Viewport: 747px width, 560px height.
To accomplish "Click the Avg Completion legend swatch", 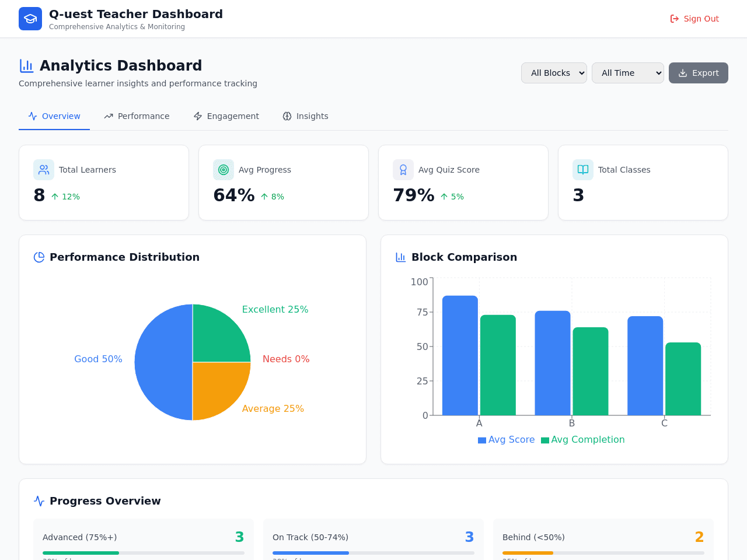I will coord(545,440).
